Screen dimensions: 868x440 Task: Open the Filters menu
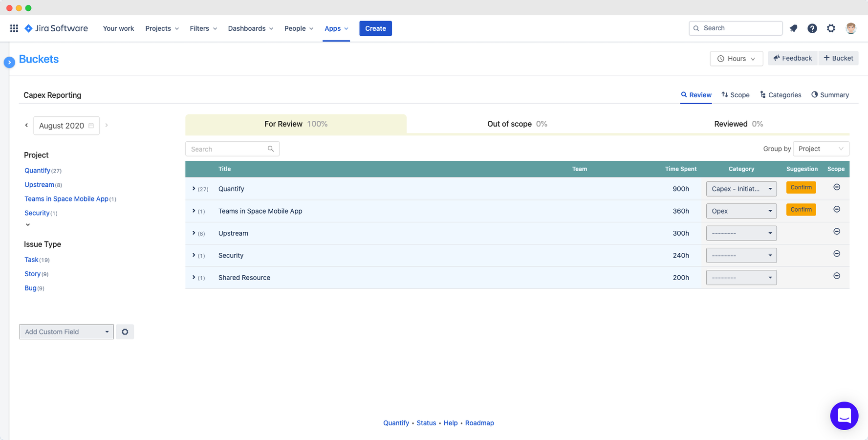(x=203, y=28)
